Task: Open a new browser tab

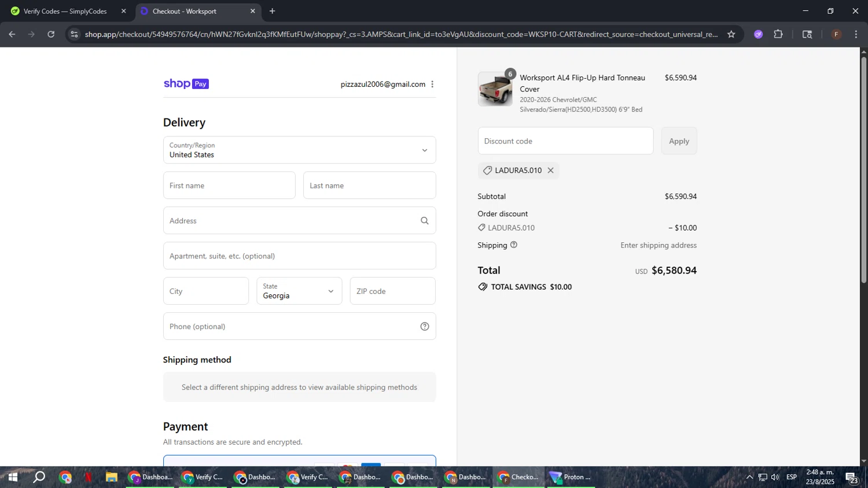Action: click(x=272, y=11)
